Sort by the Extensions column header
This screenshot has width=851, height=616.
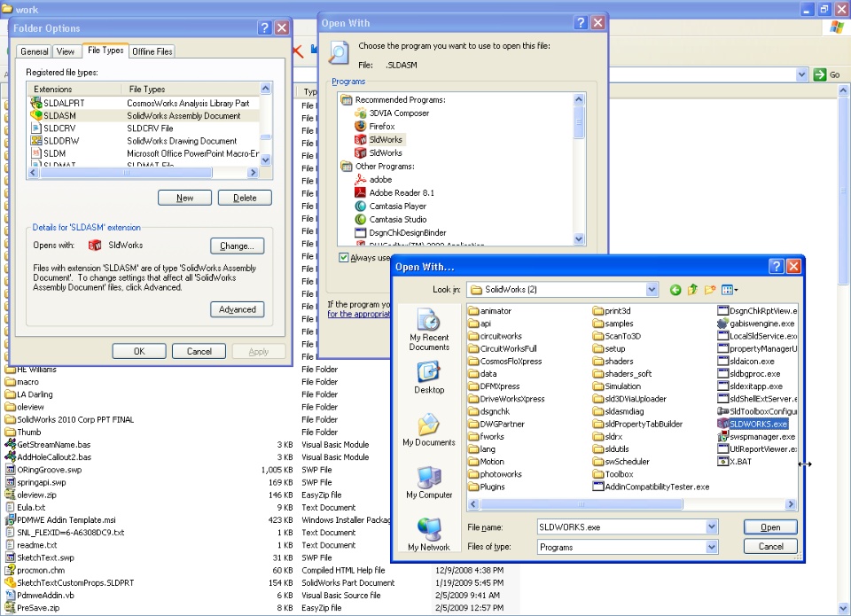74,89
